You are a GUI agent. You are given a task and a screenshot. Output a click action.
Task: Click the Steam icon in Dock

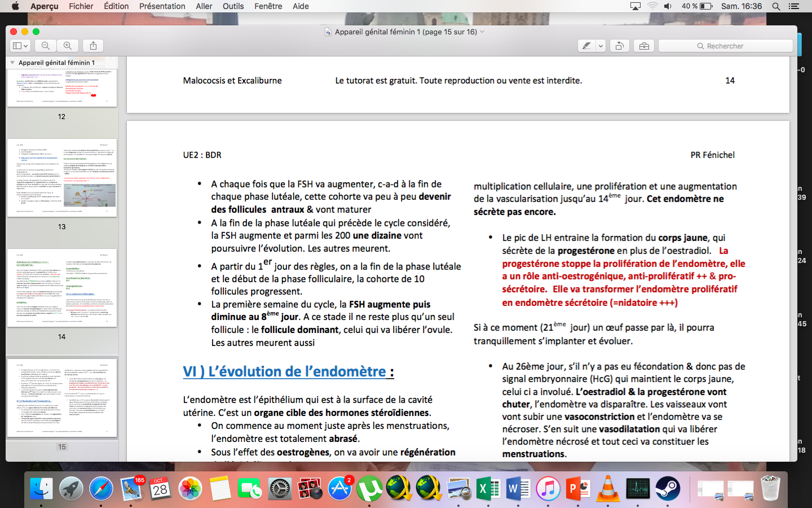pos(668,489)
